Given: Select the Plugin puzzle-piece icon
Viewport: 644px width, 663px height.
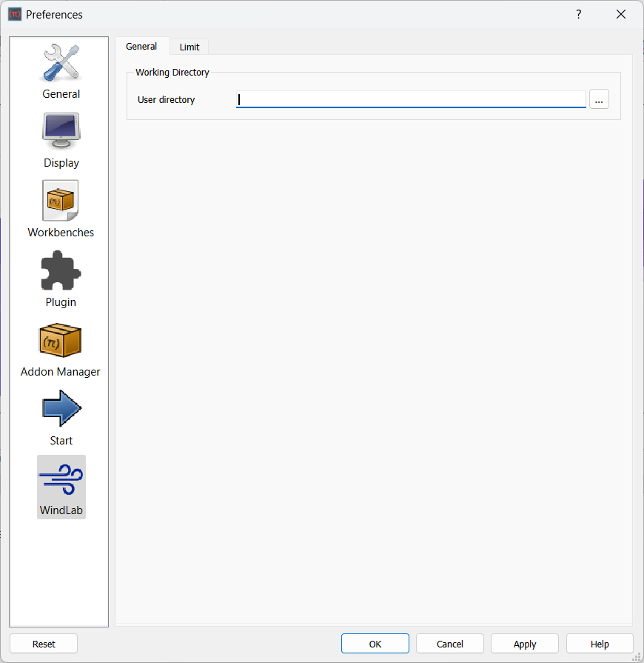Looking at the screenshot, I should (61, 279).
